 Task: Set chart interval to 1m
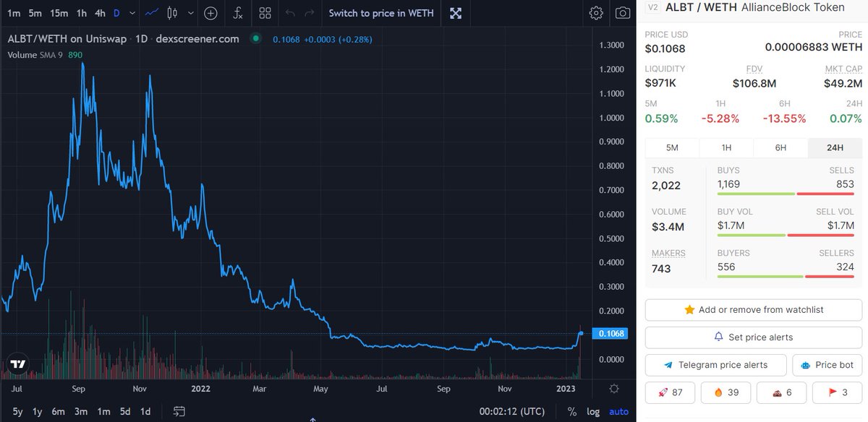coord(14,13)
